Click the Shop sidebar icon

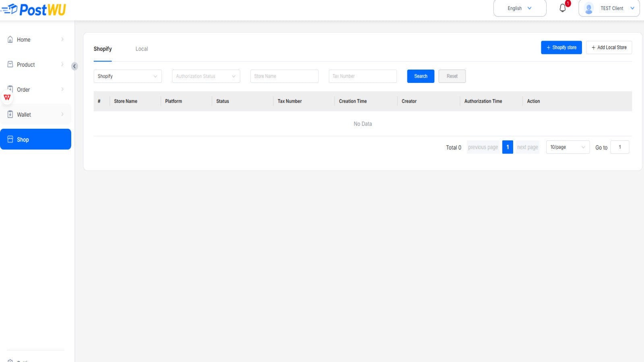10,139
